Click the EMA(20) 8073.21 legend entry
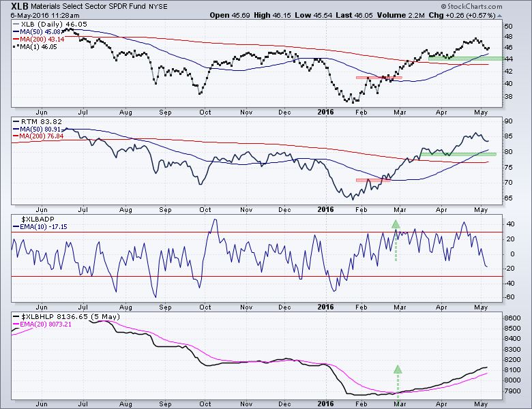Viewport: 532px width, 409px height. pos(42,324)
